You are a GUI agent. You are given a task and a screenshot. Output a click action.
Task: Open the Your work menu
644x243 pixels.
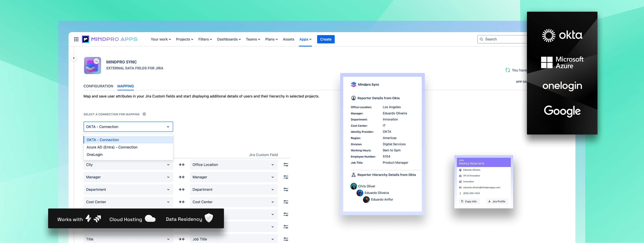pyautogui.click(x=161, y=39)
